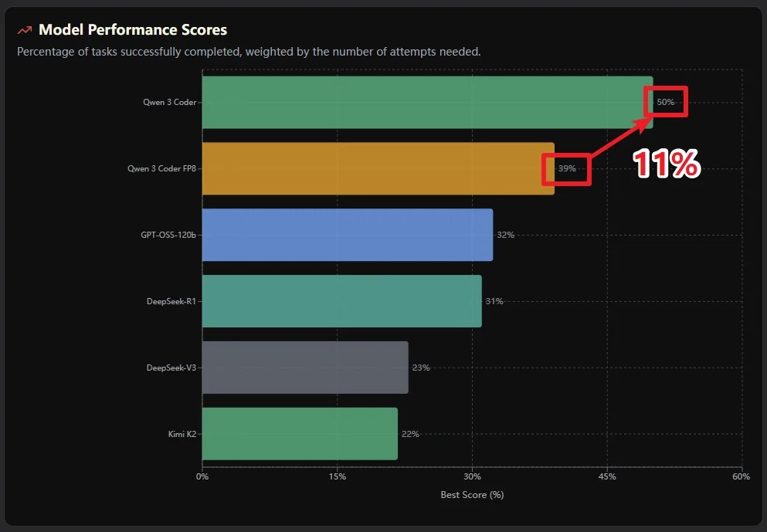Click the 22% value label
The image size is (767, 532).
tap(410, 434)
